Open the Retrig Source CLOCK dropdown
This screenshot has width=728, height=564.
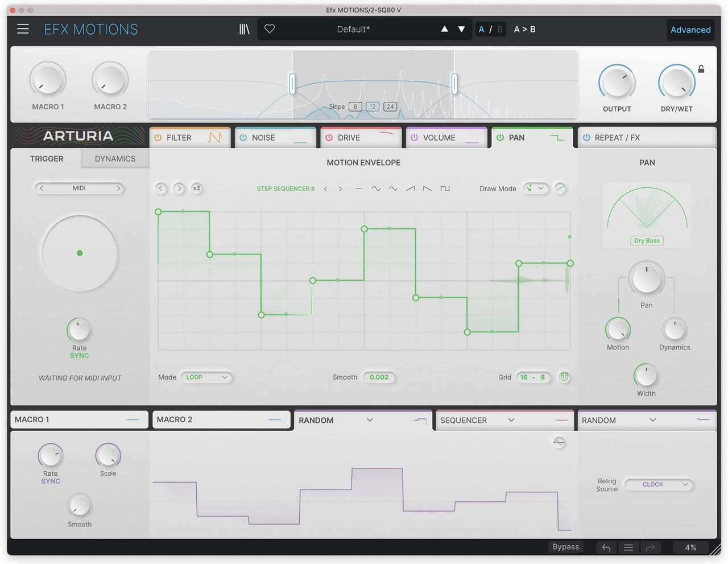click(659, 485)
